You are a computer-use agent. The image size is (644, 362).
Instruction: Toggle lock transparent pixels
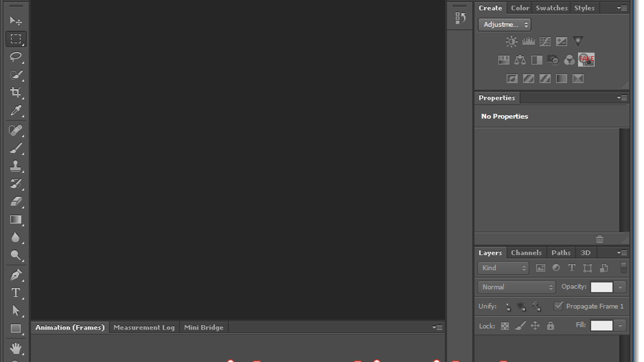505,326
